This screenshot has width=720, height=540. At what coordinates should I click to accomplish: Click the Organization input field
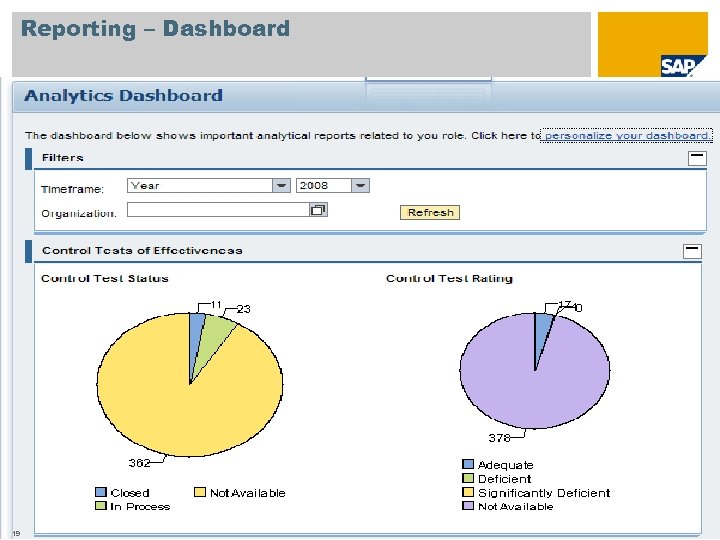(x=219, y=210)
